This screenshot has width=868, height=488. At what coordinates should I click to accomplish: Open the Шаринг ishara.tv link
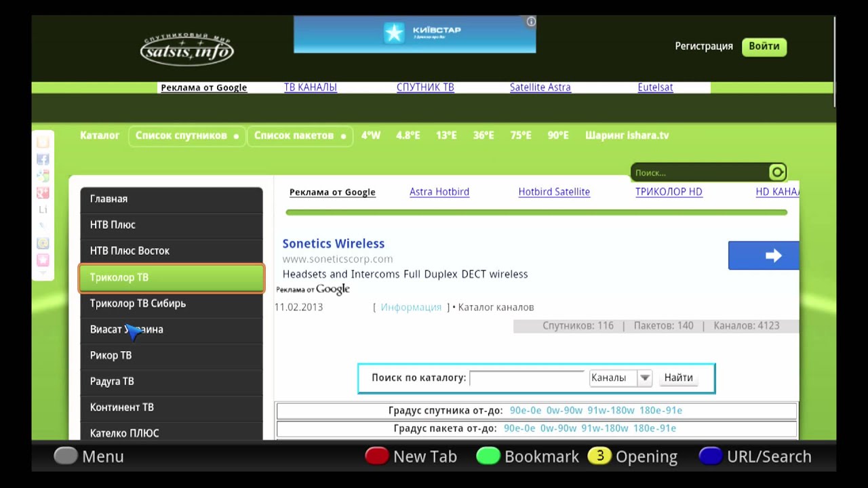(627, 136)
